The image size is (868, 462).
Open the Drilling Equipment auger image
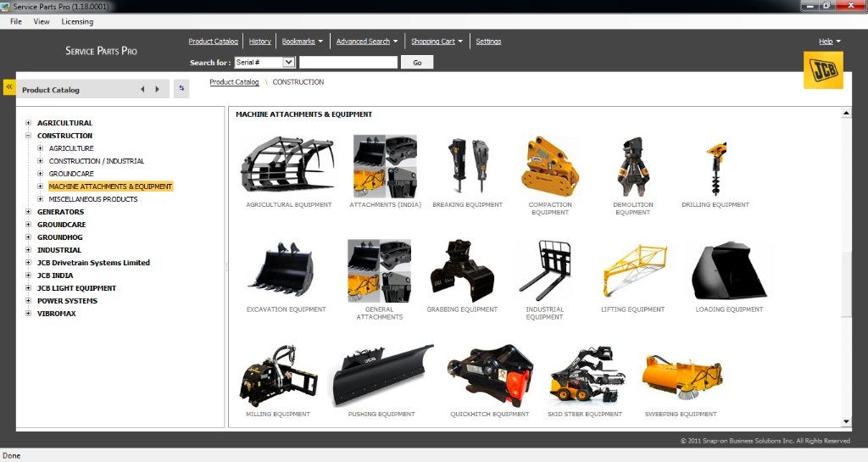[715, 168]
